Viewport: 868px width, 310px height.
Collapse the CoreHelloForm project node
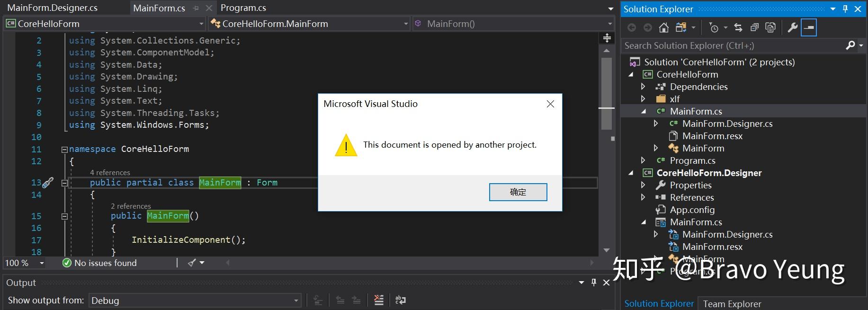tap(631, 74)
